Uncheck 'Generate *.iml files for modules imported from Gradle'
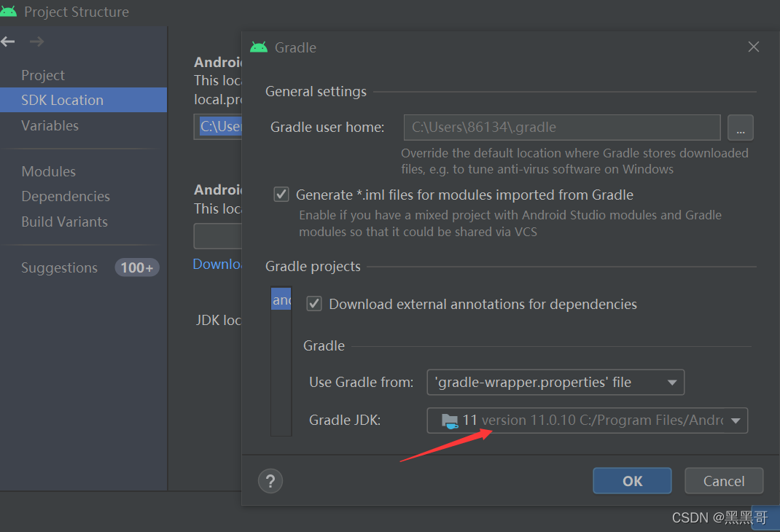Viewport: 780px width, 532px height. [281, 194]
